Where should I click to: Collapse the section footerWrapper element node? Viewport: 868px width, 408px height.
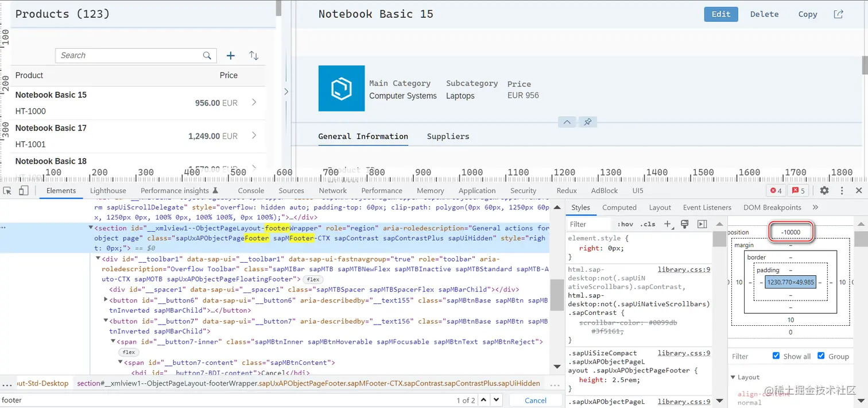91,228
